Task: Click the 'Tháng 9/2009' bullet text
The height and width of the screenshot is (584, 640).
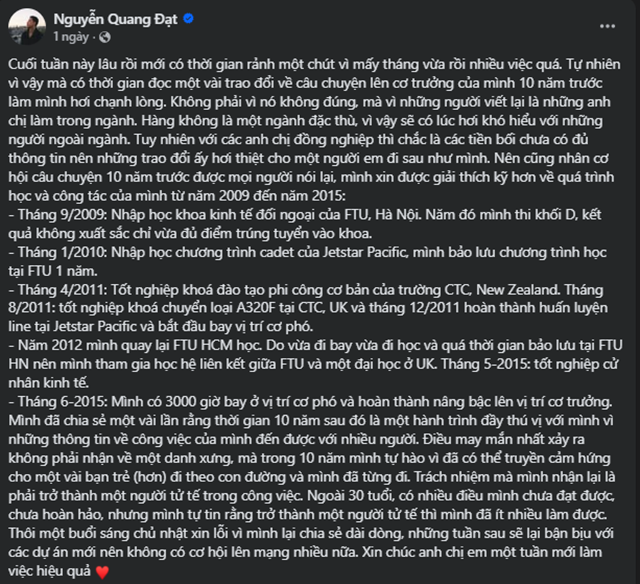Action: tap(62, 215)
